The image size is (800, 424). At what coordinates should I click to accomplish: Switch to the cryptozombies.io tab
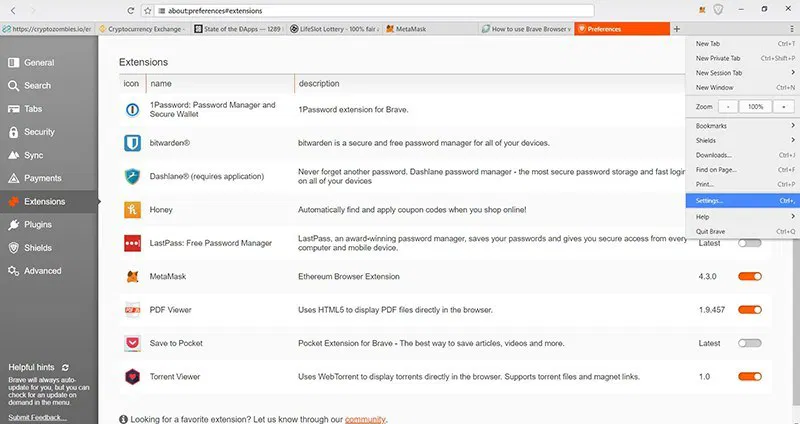pos(47,29)
